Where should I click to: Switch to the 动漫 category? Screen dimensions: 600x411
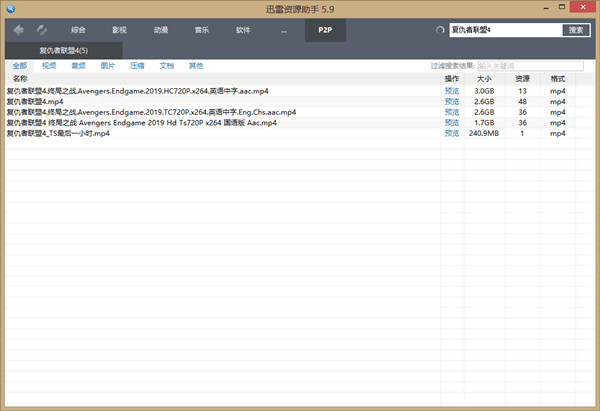pyautogui.click(x=161, y=30)
